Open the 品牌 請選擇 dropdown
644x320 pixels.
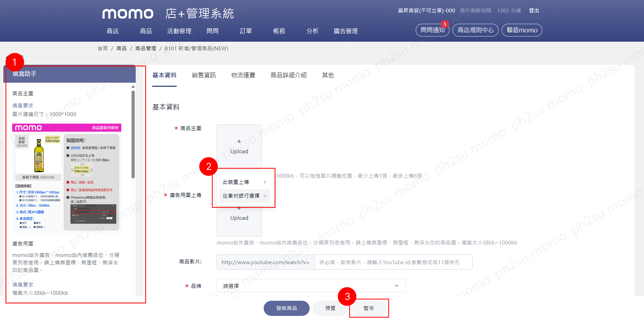tap(311, 286)
